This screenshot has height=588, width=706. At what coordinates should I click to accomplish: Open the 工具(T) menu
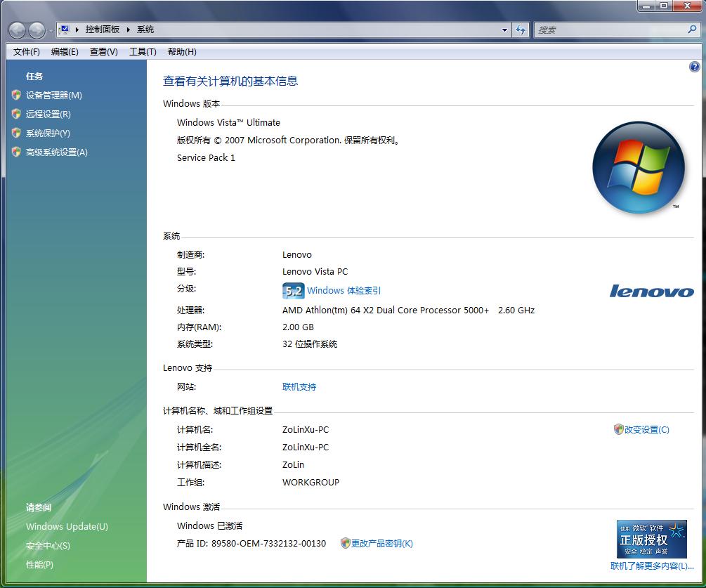(x=143, y=52)
